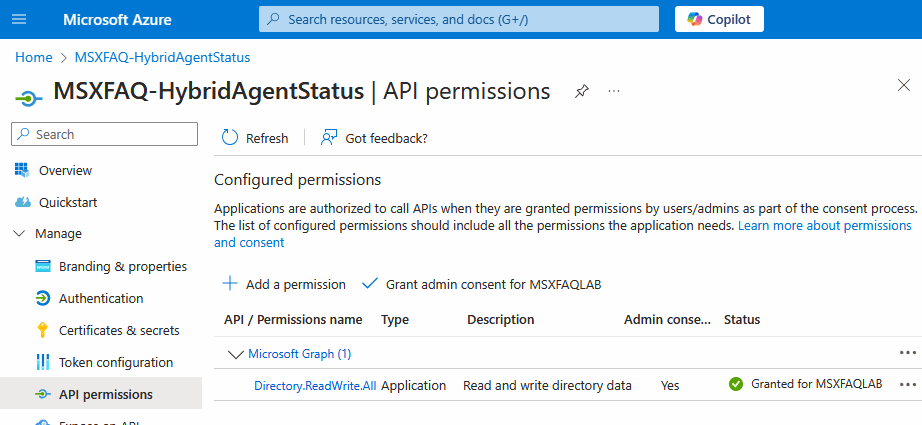Click the green granted status icon
Image resolution: width=922 pixels, height=425 pixels.
736,384
